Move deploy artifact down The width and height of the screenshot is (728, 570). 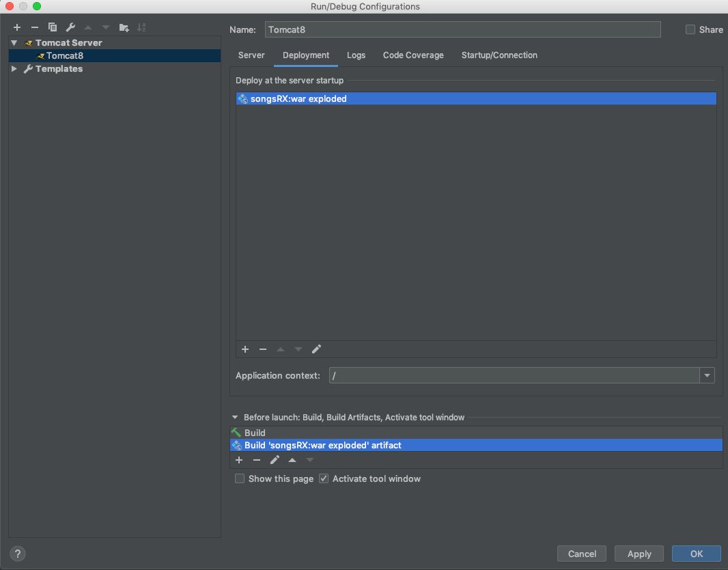pos(298,349)
